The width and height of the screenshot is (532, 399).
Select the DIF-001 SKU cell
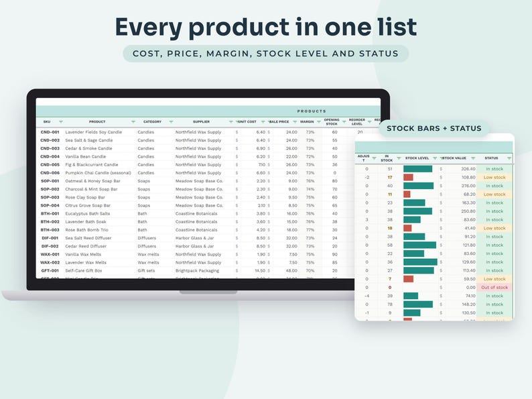pyautogui.click(x=50, y=238)
